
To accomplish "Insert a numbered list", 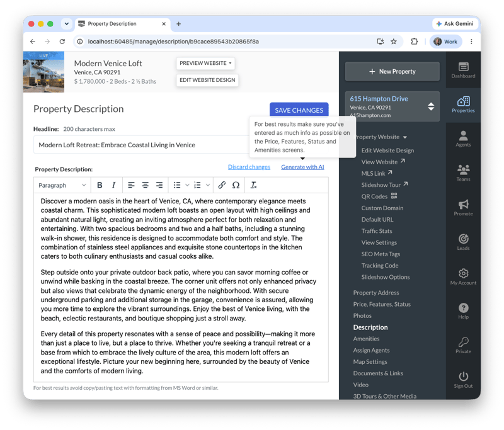I will 197,185.
